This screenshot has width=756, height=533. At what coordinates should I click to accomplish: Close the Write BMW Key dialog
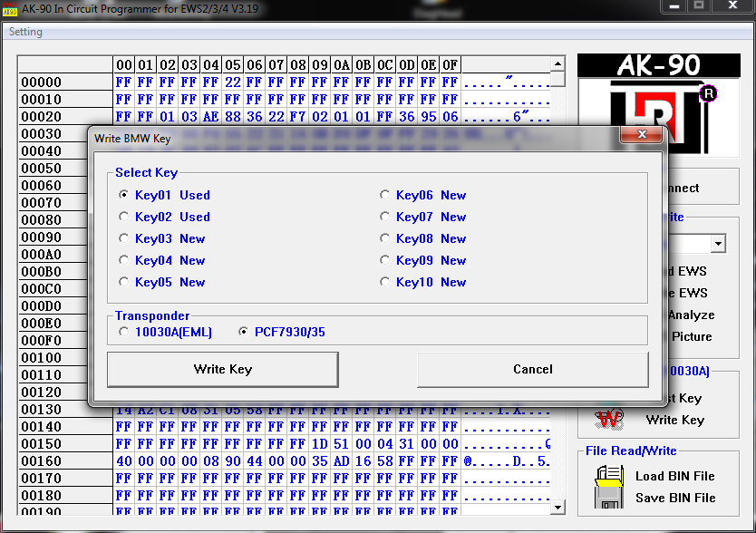(641, 135)
